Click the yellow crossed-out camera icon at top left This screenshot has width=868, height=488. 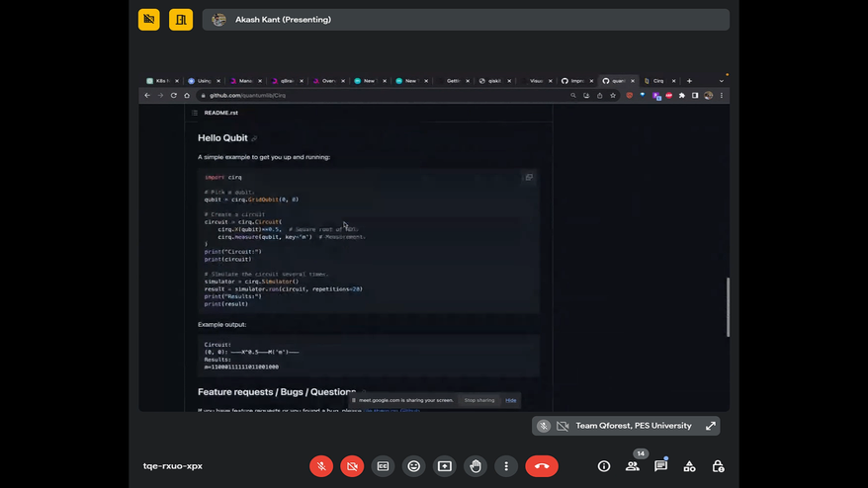pyautogui.click(x=149, y=20)
